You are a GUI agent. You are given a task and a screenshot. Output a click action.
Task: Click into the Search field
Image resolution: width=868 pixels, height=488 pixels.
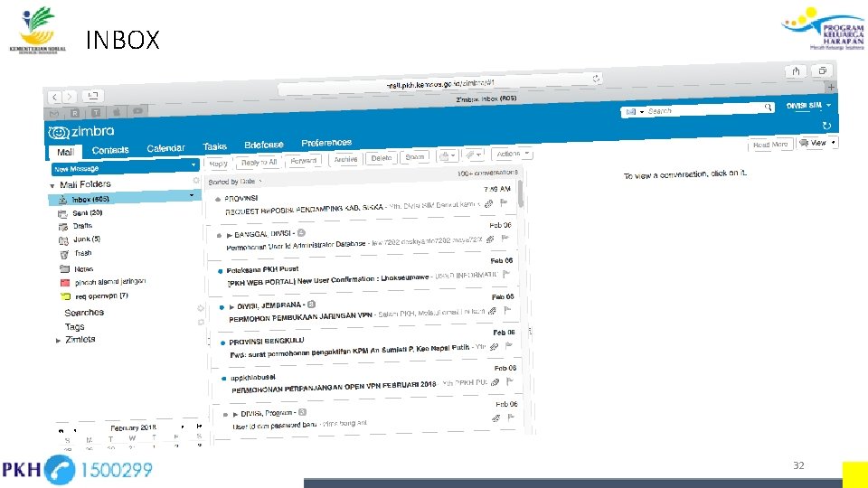704,109
